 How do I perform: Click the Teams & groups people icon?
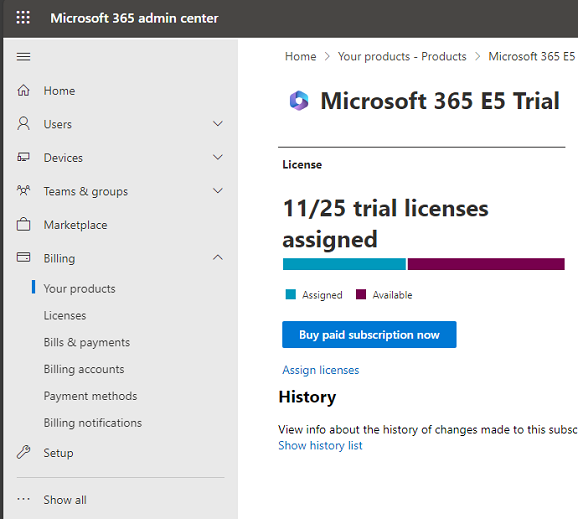tap(23, 191)
